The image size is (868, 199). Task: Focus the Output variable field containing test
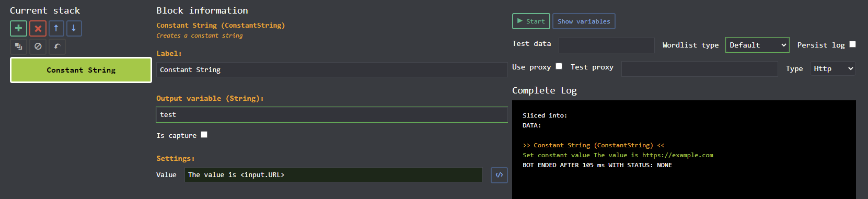[x=332, y=114]
